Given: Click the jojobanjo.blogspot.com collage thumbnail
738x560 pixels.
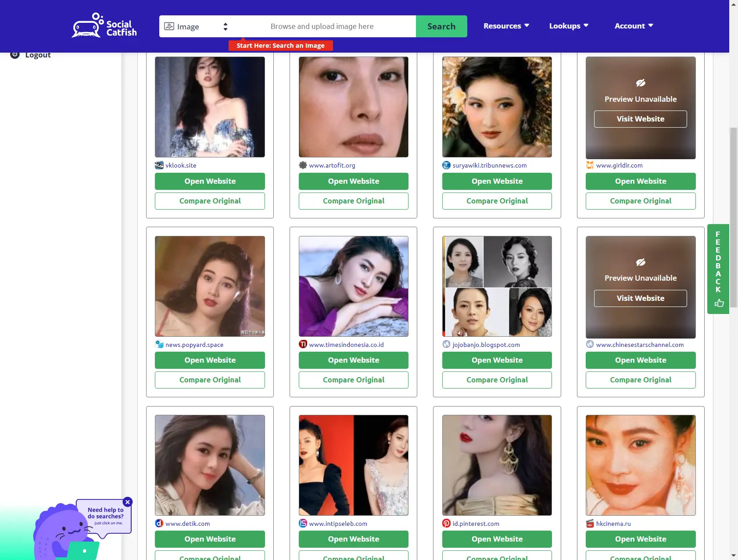Looking at the screenshot, I should point(497,286).
